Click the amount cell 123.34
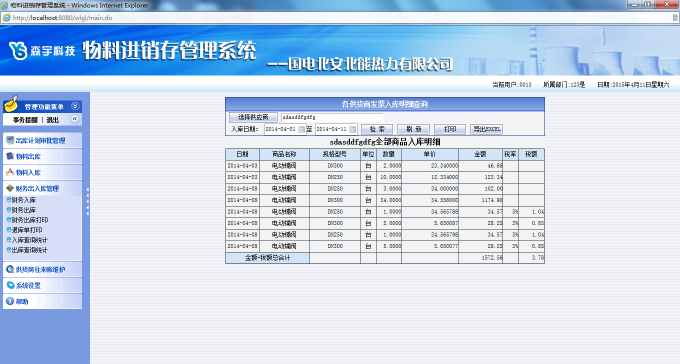This screenshot has height=364, width=680. coord(480,177)
